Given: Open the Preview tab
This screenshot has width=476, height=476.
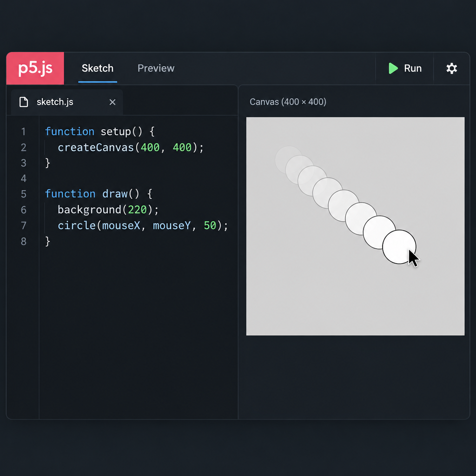Looking at the screenshot, I should (156, 68).
